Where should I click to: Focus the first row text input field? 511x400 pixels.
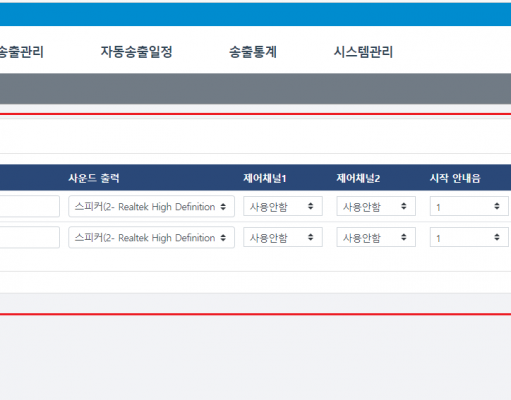pyautogui.click(x=30, y=206)
